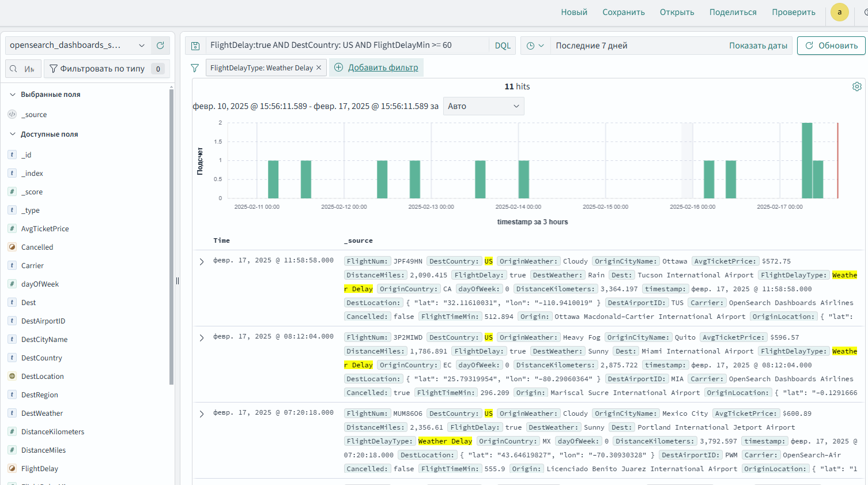Collapse the Доступные поля section
This screenshot has width=868, height=485.
pos(13,134)
